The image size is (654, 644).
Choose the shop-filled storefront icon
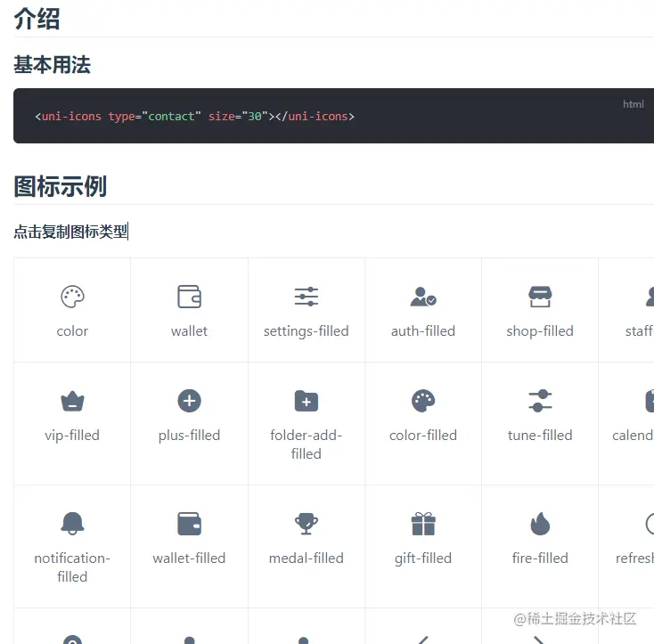tap(540, 297)
